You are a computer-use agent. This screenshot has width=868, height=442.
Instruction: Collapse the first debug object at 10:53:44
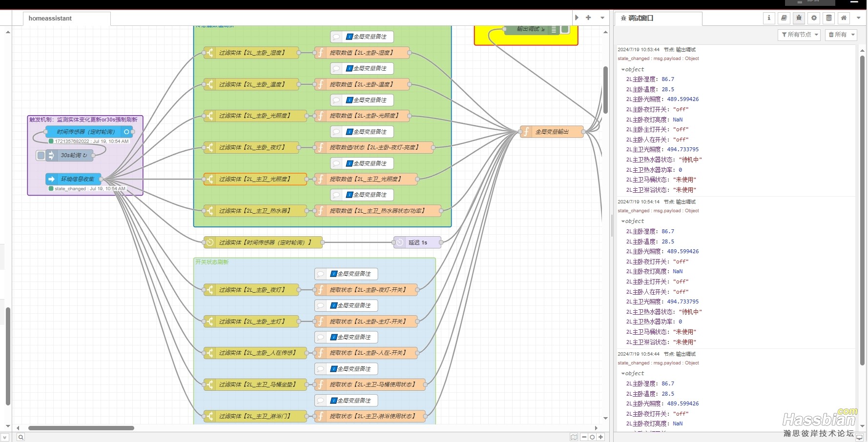pyautogui.click(x=623, y=70)
